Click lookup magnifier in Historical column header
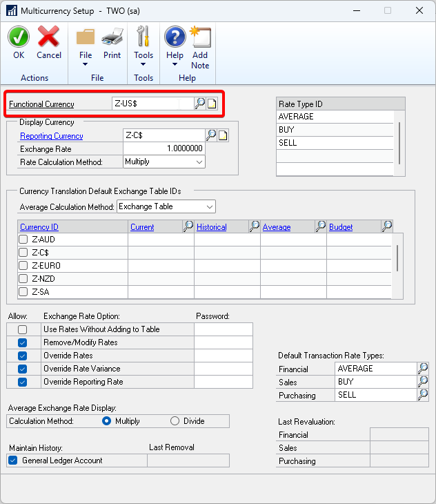Screen dimensions: 436x504 coord(255,226)
